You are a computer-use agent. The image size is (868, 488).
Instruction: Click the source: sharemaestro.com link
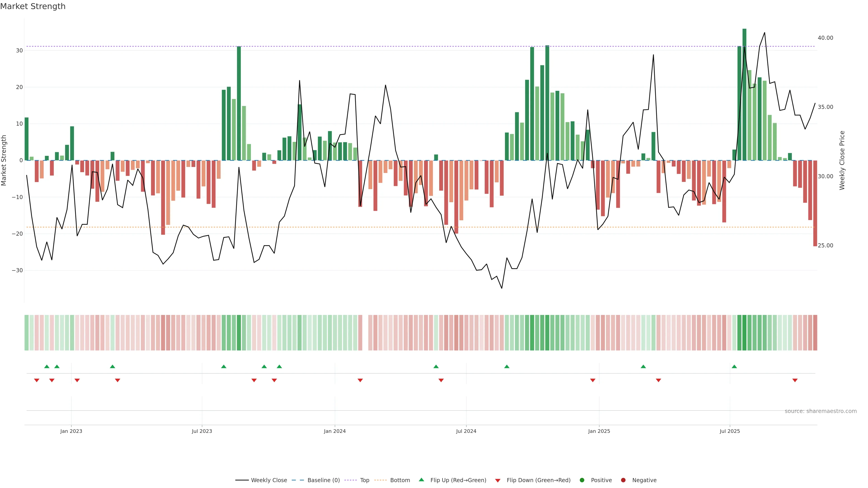coord(821,411)
